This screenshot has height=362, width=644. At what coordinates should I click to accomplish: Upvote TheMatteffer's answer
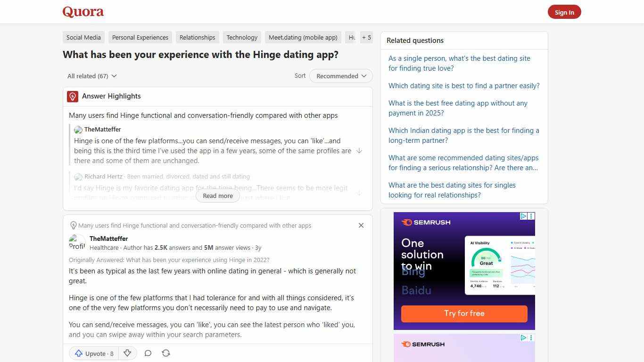[x=93, y=353]
